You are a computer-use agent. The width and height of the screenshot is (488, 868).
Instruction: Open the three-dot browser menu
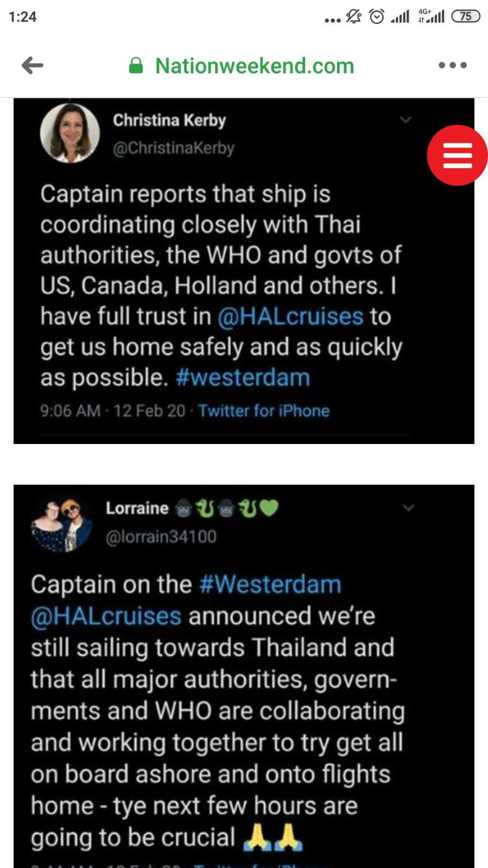(452, 65)
